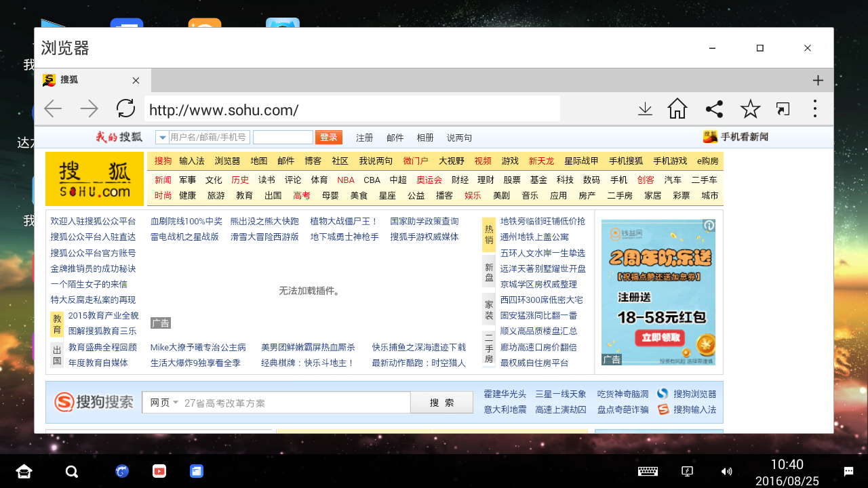
Task: Open the 时尚 channel
Action: [163, 195]
